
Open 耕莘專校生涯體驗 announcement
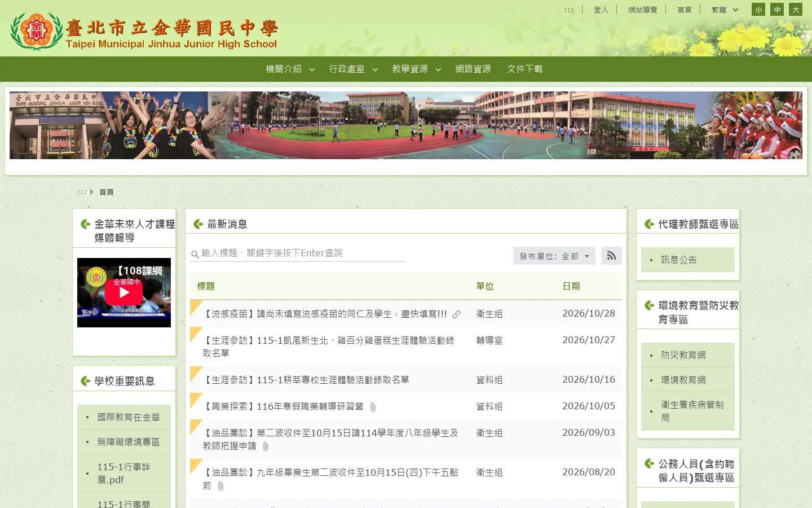(x=306, y=380)
